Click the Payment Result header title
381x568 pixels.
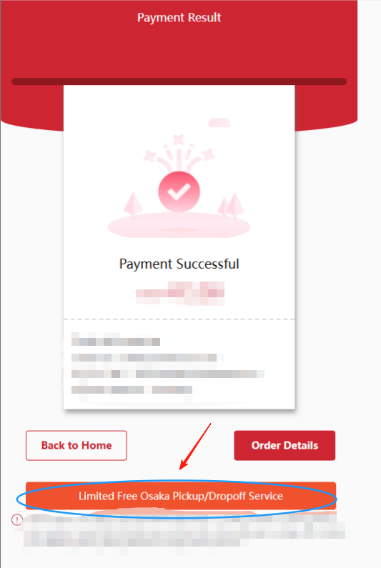tap(179, 17)
